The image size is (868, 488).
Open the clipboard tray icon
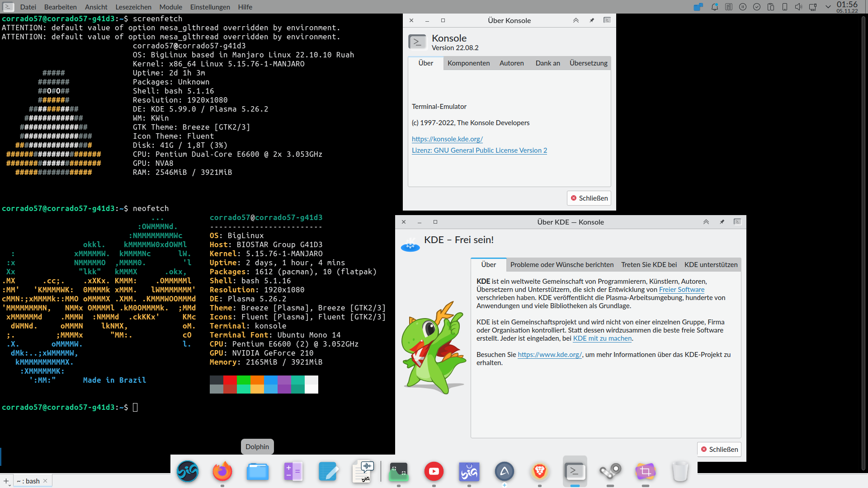point(771,7)
